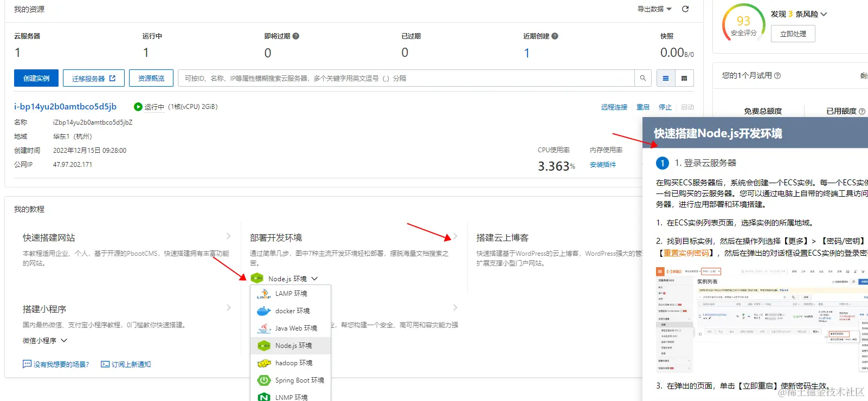Click the 资源概览 button
This screenshot has height=401, width=868.
(151, 78)
